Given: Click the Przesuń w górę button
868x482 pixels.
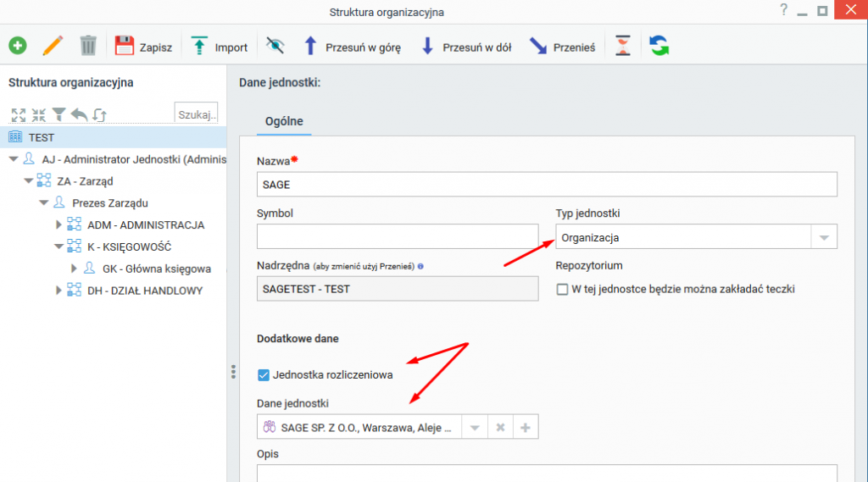Looking at the screenshot, I should (x=353, y=47).
